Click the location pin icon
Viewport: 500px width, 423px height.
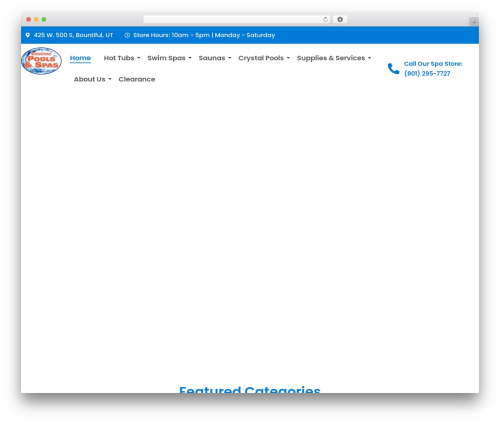click(x=28, y=35)
